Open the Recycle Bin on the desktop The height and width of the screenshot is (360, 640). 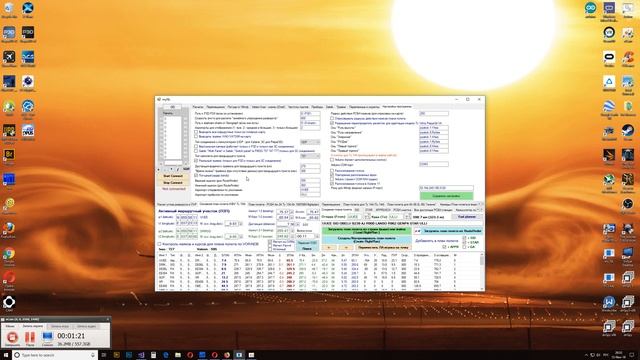click(9, 8)
